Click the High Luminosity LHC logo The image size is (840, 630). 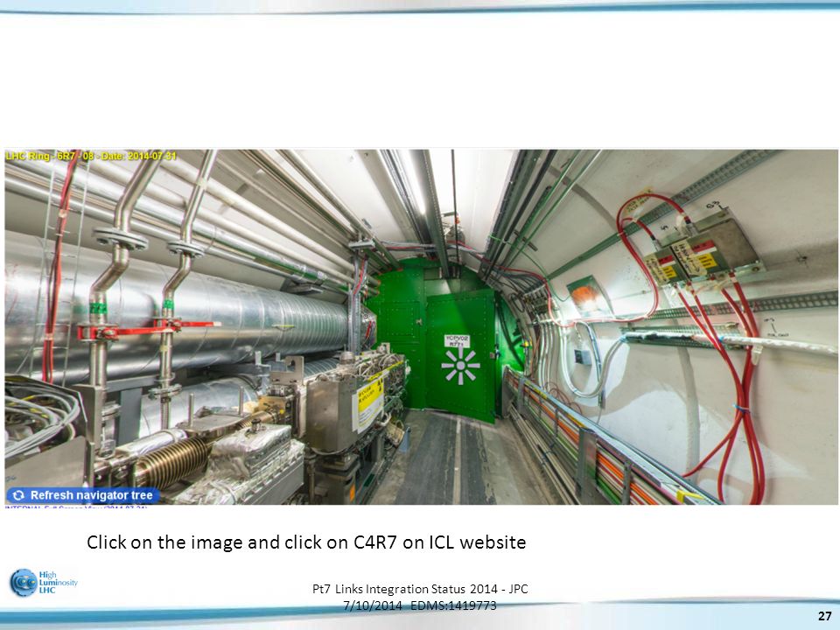point(44,583)
